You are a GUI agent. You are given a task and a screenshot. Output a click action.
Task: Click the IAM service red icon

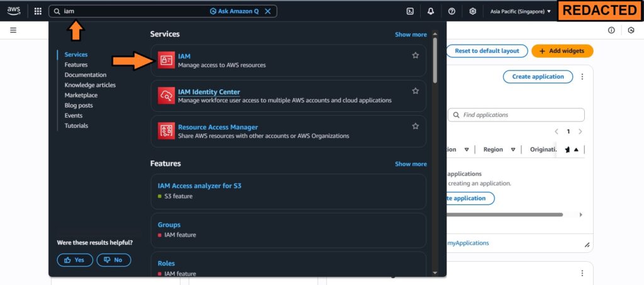click(x=166, y=60)
